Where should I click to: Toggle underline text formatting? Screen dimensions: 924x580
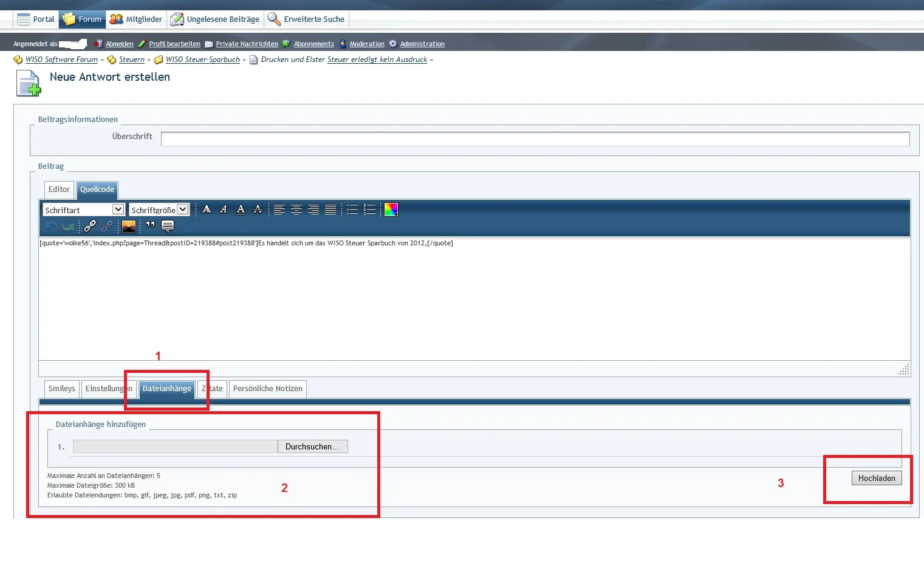coord(241,210)
